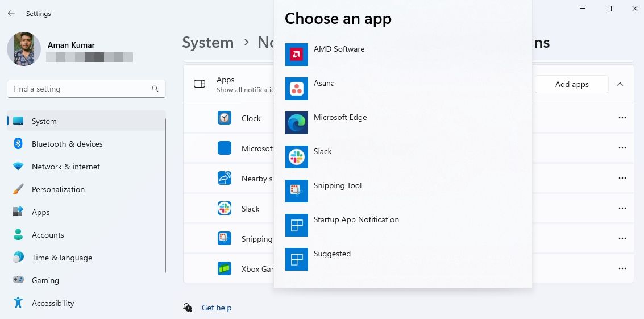Click Snipping Tool icon in Apps list
Screen dimensions: 644x319
[225, 238]
